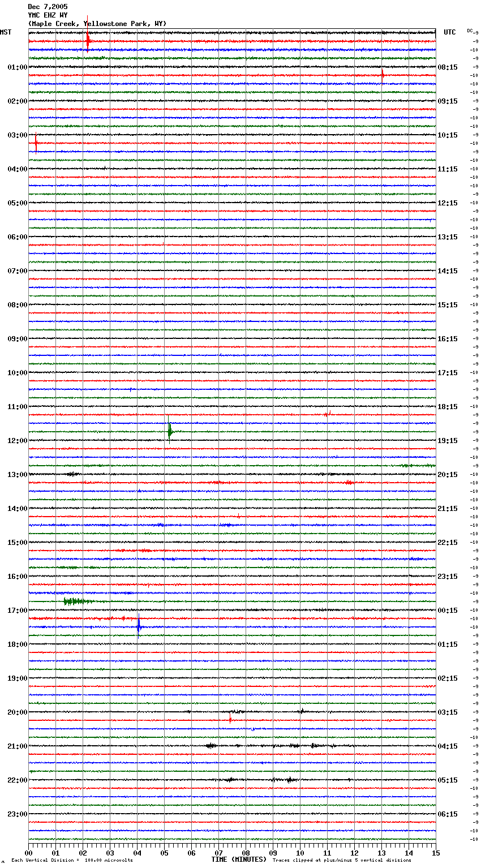Click the MST timezone header label
Image resolution: width=481 pixels, height=868 pixels.
6,32
